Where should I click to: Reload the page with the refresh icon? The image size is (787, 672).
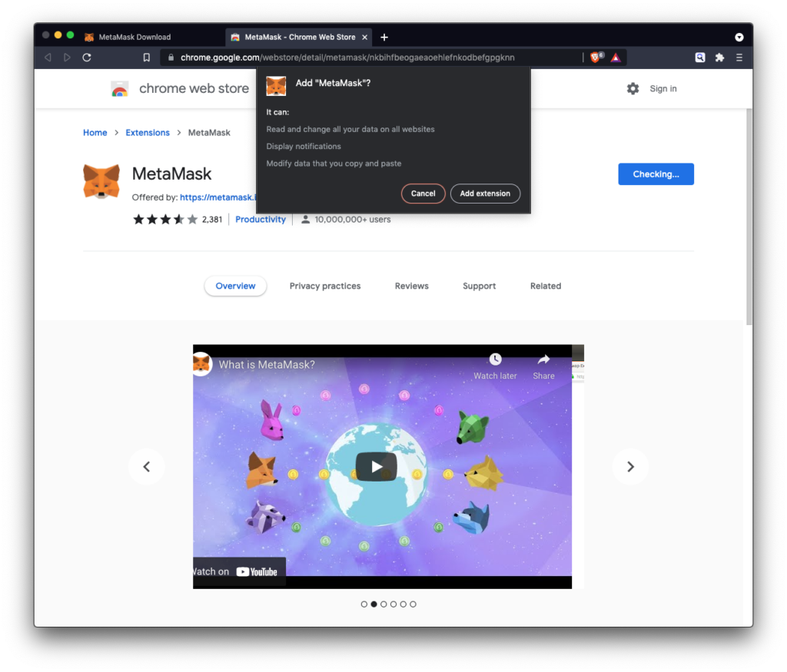87,58
